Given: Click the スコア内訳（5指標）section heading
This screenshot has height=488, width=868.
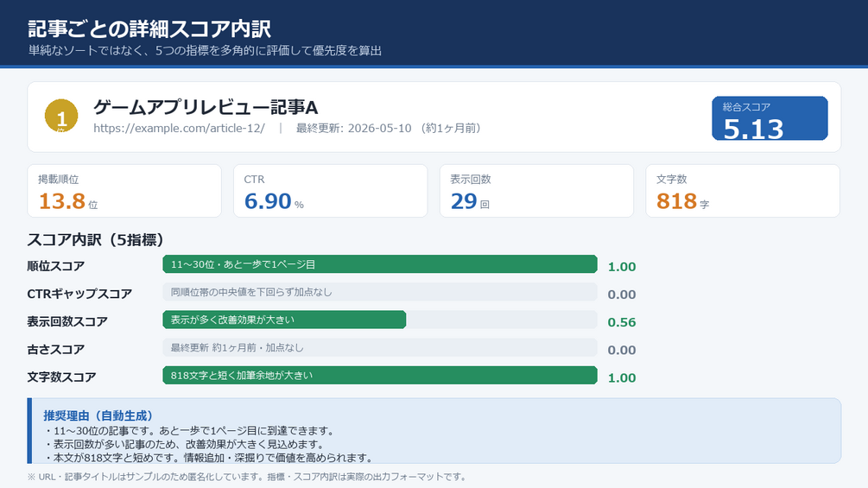Looking at the screenshot, I should tap(97, 239).
